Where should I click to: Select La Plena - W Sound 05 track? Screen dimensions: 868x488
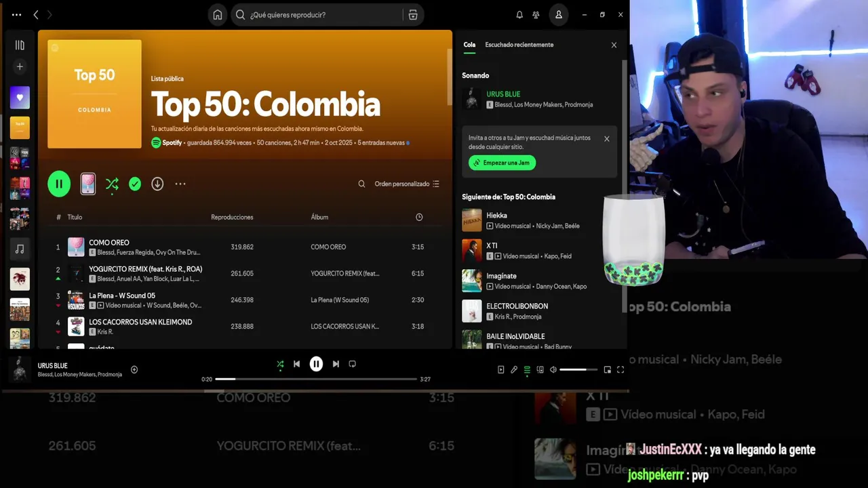pyautogui.click(x=244, y=300)
